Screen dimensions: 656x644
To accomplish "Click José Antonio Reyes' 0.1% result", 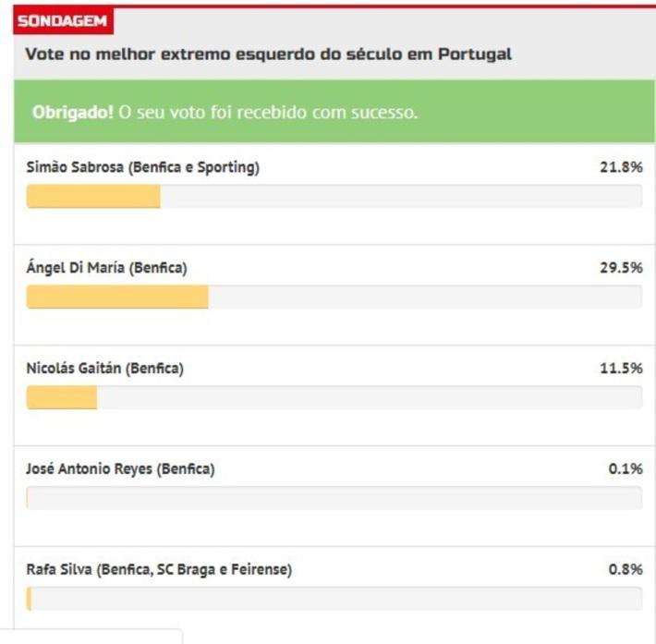I will point(625,469).
